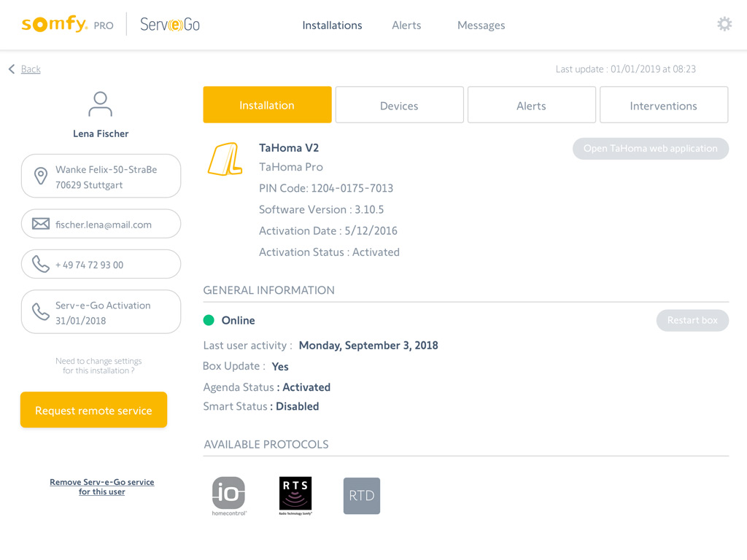Select the RTD protocol icon
The image size is (747, 560).
pos(362,496)
